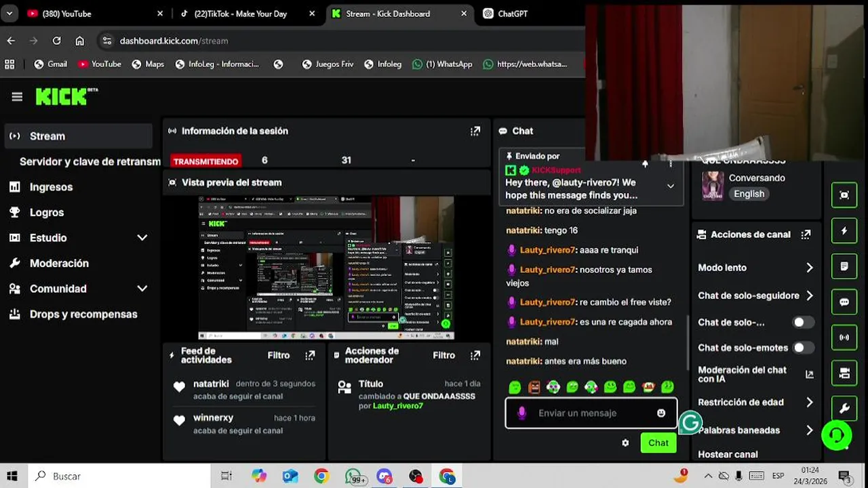Image resolution: width=868 pixels, height=488 pixels.
Task: Open WhatsApp from the taskbar
Action: coord(355,476)
